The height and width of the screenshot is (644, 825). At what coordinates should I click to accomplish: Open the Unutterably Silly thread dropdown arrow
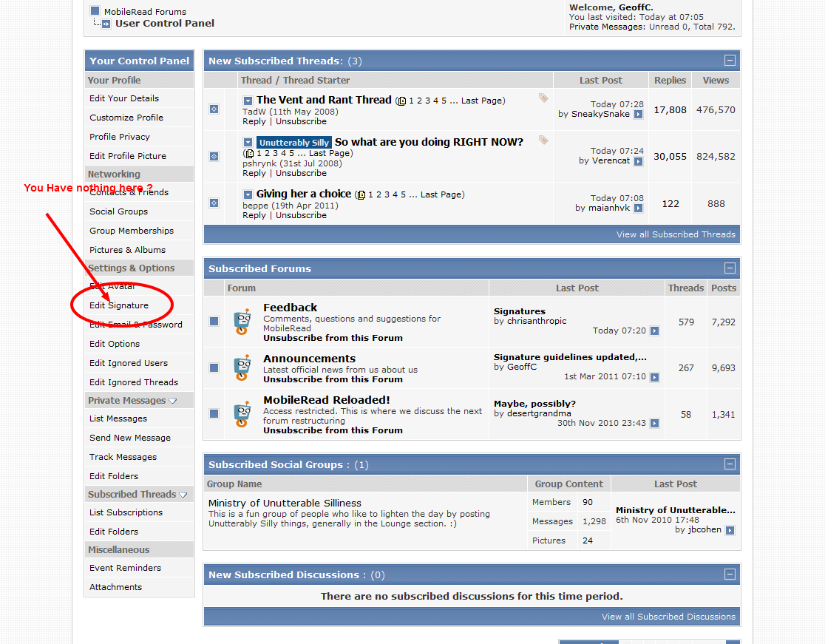click(x=248, y=143)
